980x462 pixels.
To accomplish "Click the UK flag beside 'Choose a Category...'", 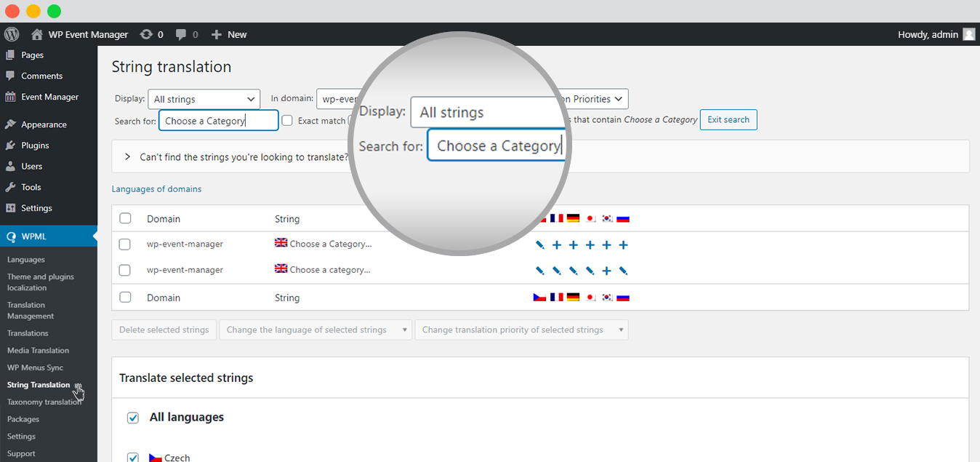I will [281, 243].
